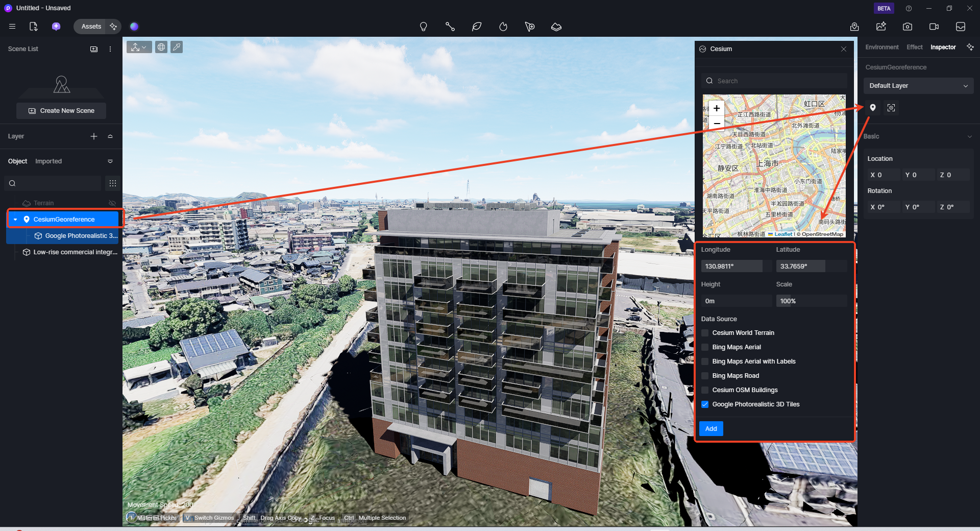
Task: Select the Object tab
Action: [17, 161]
